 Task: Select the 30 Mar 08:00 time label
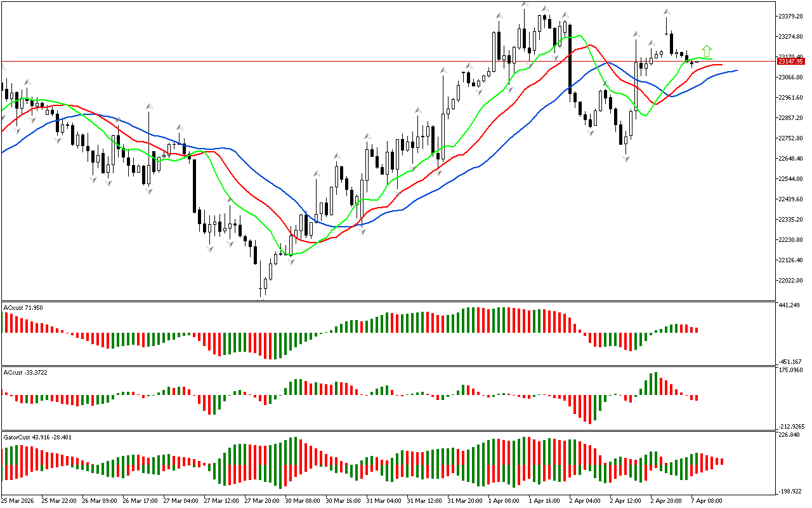[303, 500]
